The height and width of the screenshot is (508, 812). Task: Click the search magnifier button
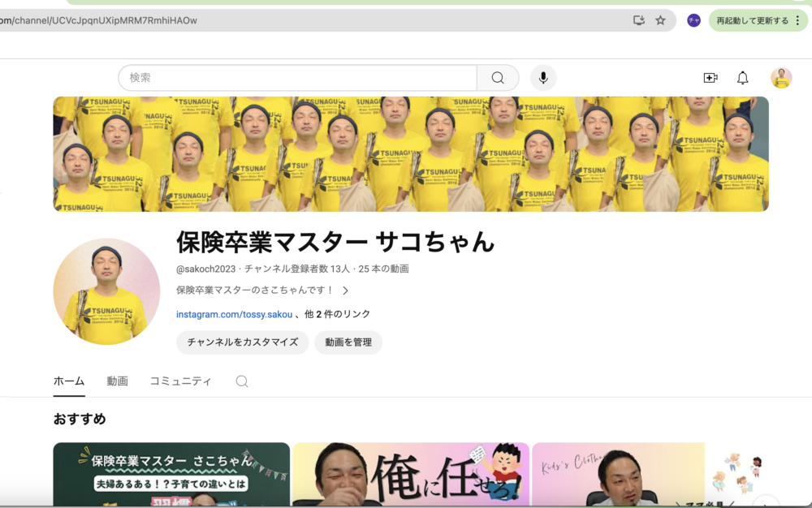(498, 78)
